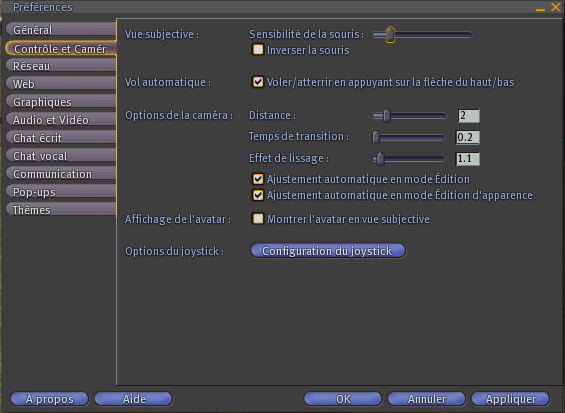The image size is (565, 413).
Task: Adjust the camera Distance slider handle
Action: click(387, 116)
